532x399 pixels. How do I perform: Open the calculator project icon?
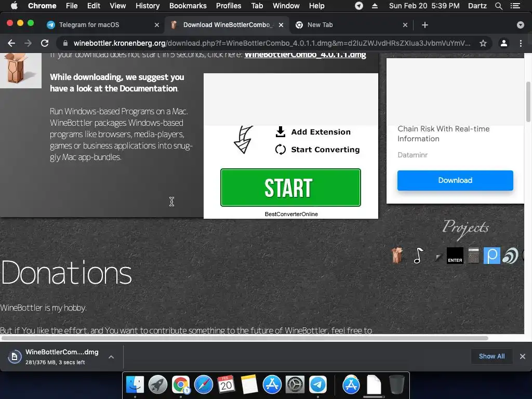click(x=473, y=256)
